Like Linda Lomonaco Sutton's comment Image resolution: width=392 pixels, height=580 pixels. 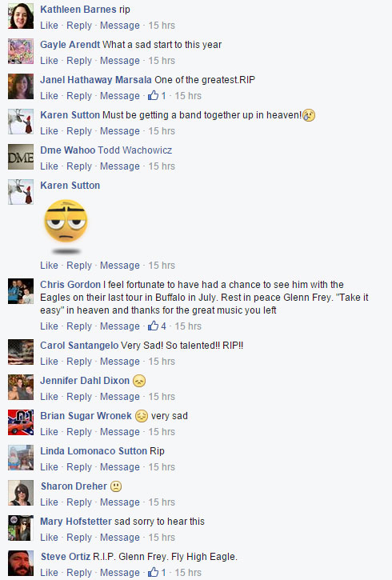(x=49, y=467)
